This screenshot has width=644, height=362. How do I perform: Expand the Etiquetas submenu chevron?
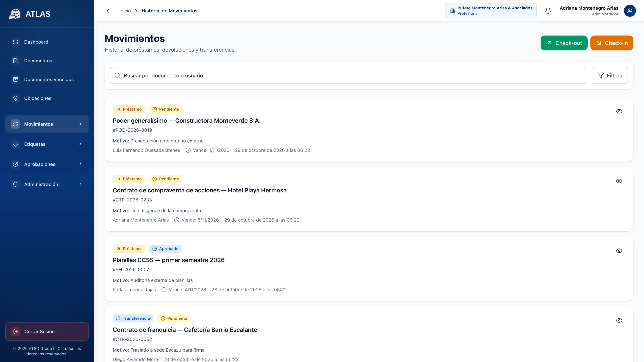coord(80,144)
